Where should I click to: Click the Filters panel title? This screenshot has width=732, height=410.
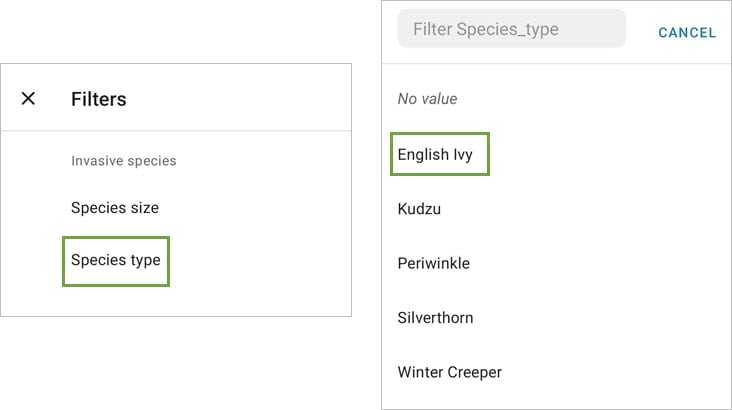pos(98,99)
